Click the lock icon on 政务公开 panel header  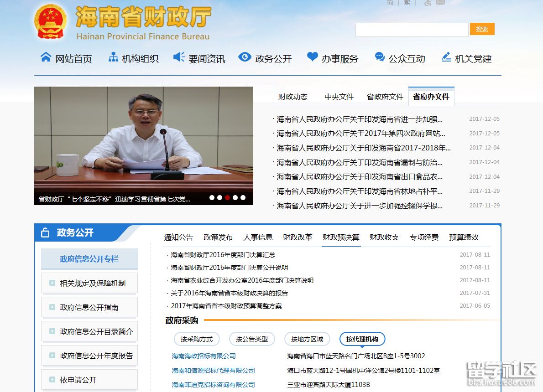click(x=45, y=232)
